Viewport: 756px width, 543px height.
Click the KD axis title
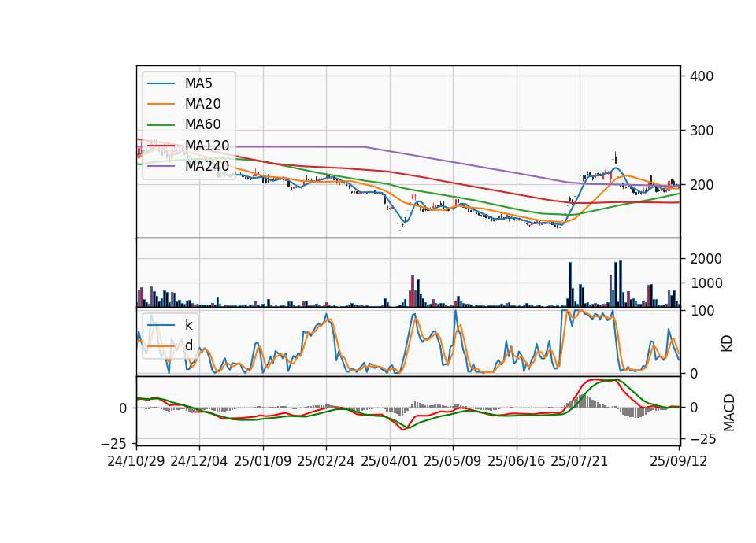727,344
